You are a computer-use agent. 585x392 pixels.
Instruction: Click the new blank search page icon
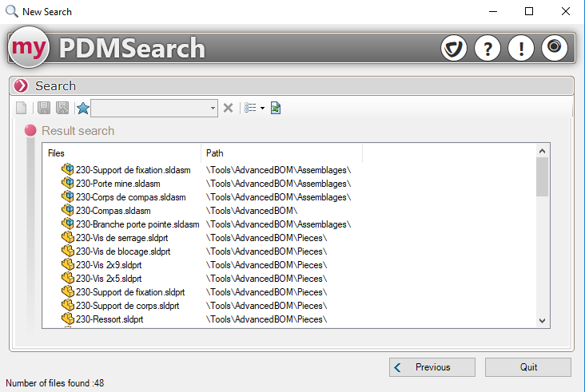point(22,108)
